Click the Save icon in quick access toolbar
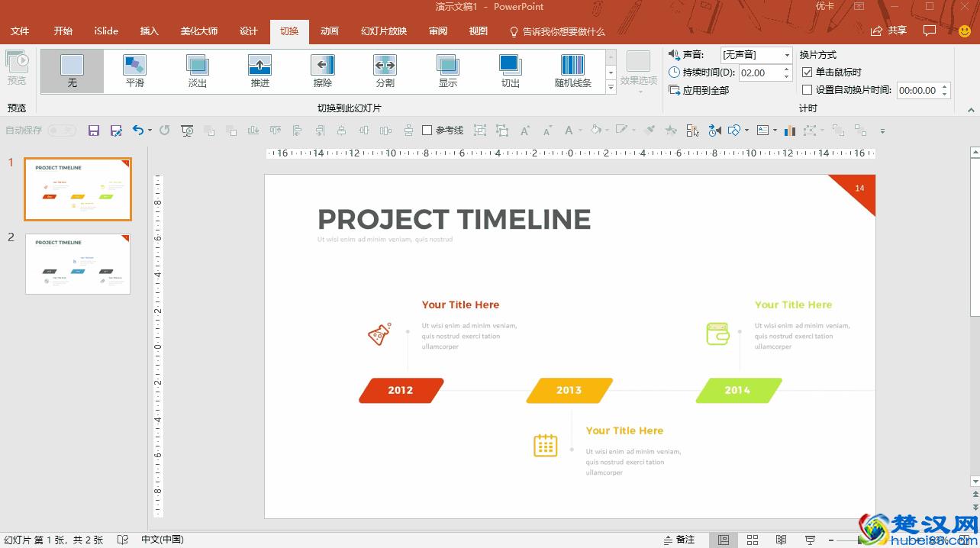 [x=94, y=131]
